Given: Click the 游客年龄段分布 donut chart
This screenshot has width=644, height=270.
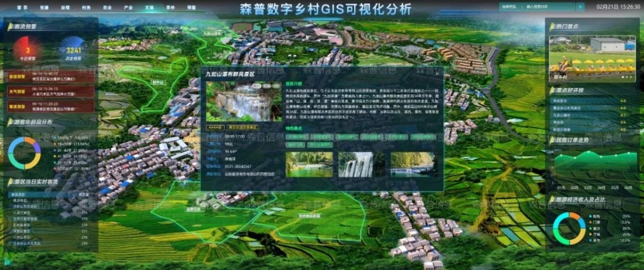Looking at the screenshot, I should [24, 153].
